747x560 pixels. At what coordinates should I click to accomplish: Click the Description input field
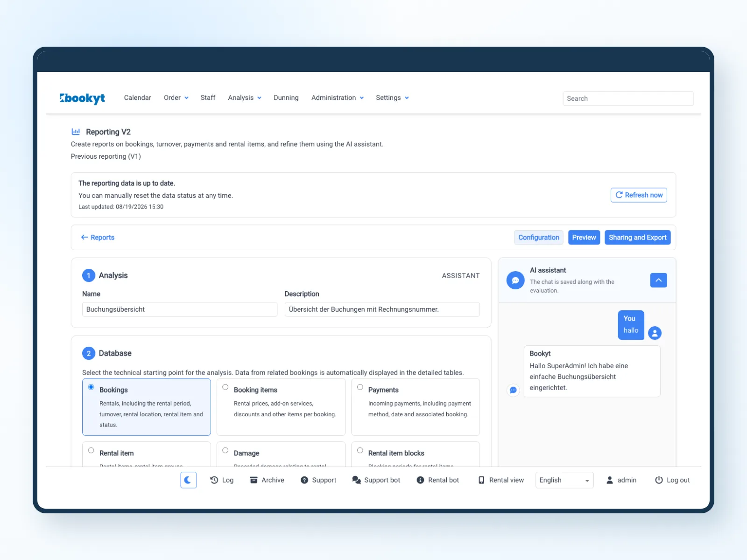[x=382, y=309]
